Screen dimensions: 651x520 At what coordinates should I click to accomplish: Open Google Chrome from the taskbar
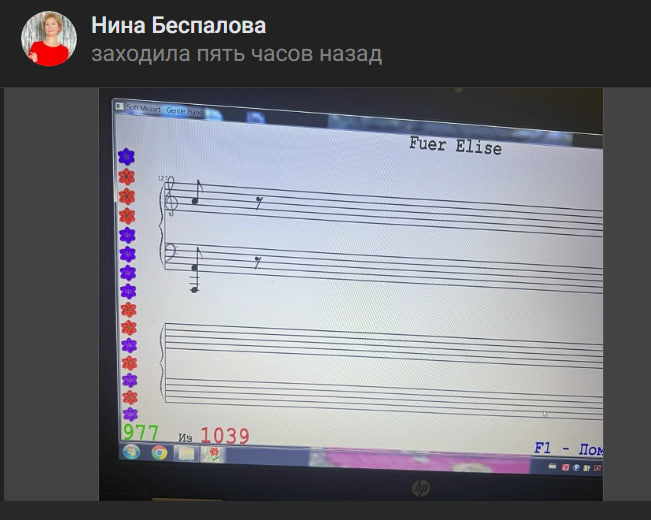159,453
